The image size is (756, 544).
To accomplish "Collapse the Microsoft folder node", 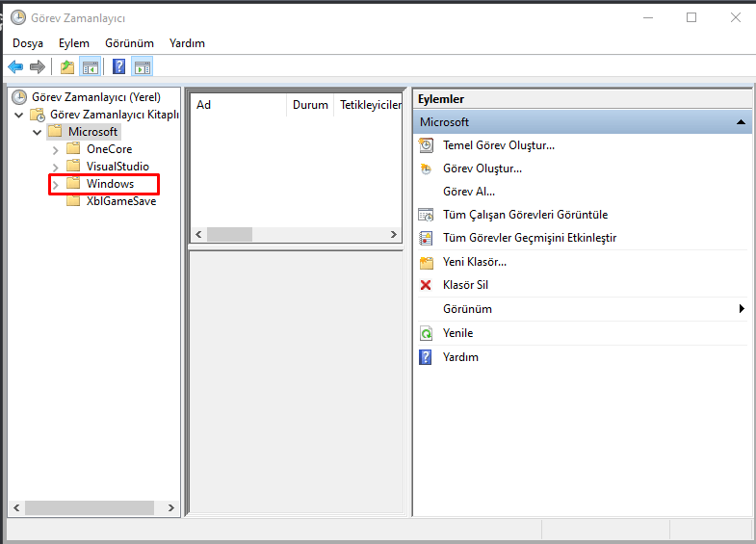I will coord(38,132).
